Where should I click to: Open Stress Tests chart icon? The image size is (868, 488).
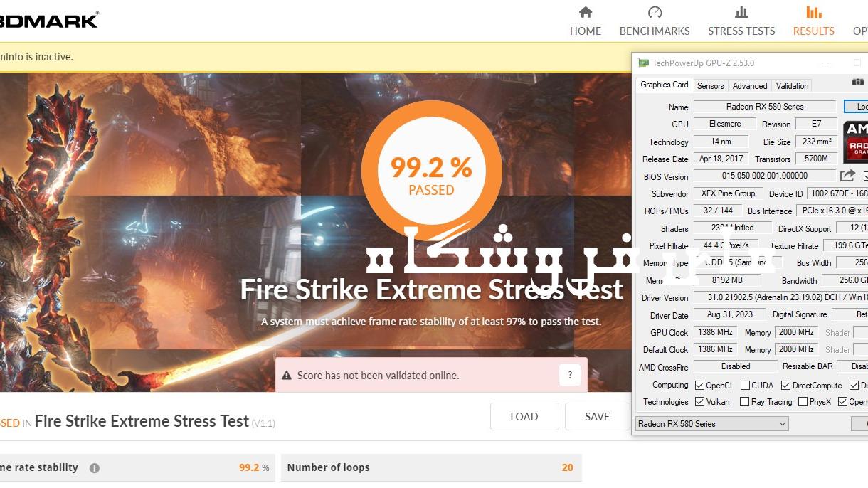coord(741,12)
